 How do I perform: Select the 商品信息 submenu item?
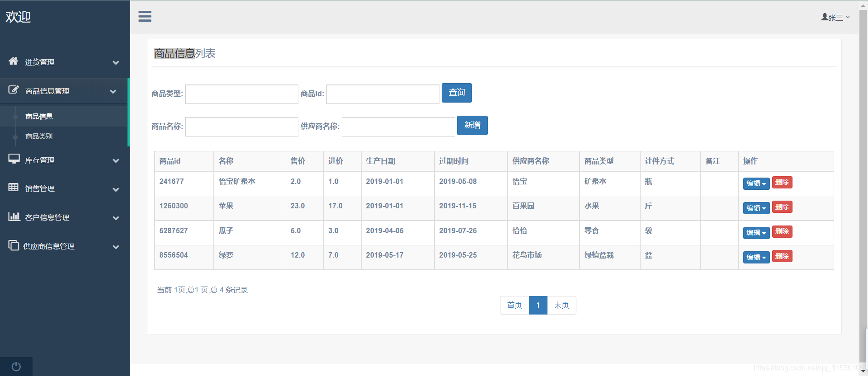[x=39, y=117]
